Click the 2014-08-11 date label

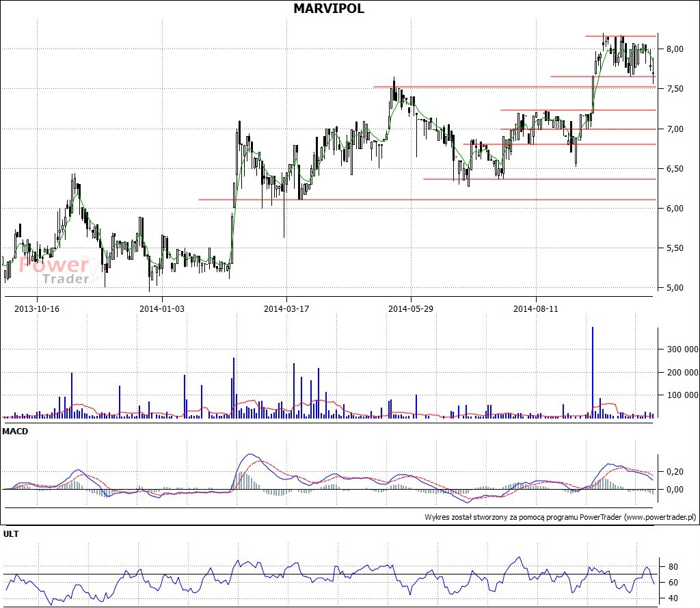[x=536, y=308]
